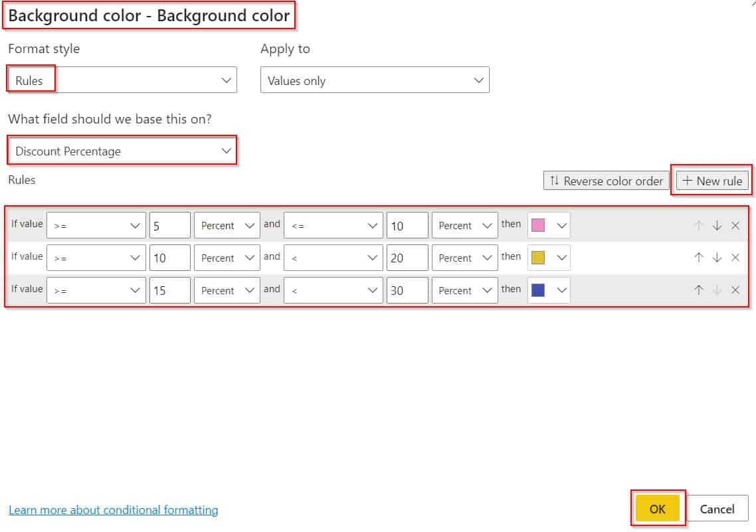Delete the first formatting rule

[735, 224]
